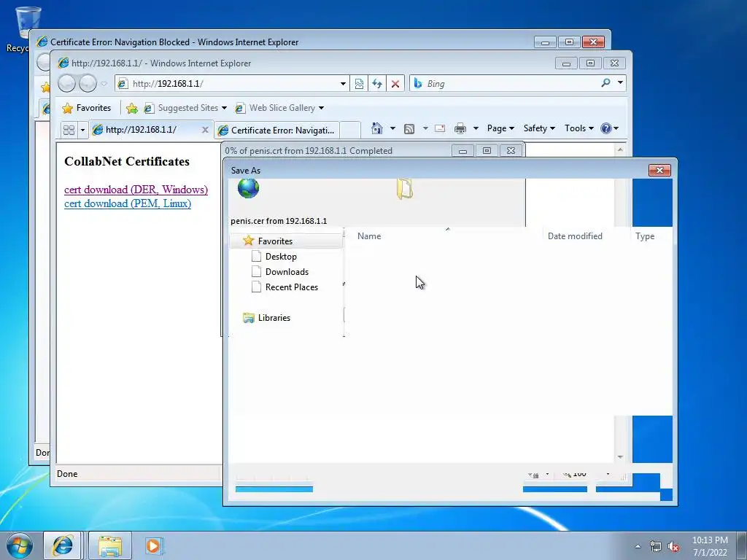This screenshot has width=747, height=560.
Task: Click the magnifier search icon
Action: point(605,83)
